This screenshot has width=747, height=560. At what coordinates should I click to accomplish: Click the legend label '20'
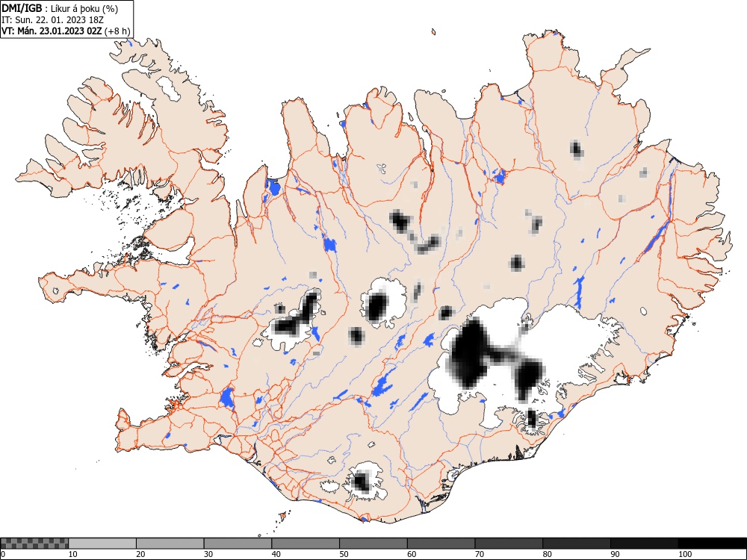coord(140,554)
